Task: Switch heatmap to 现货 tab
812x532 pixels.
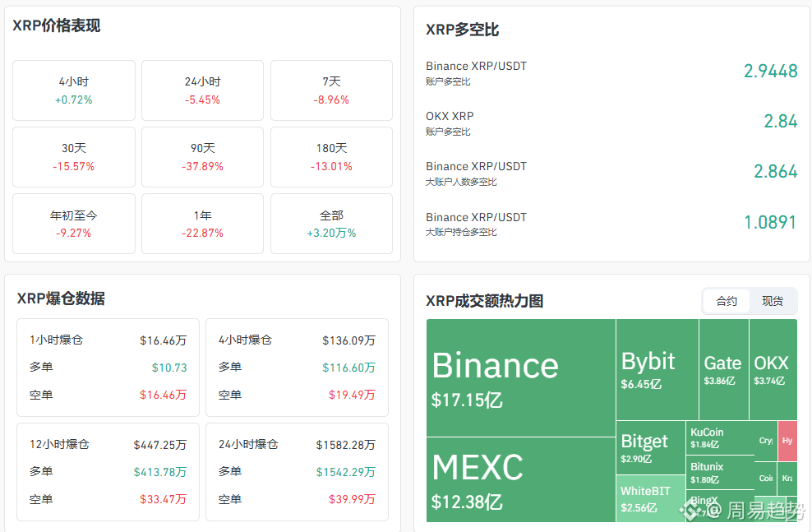Action: pos(772,301)
